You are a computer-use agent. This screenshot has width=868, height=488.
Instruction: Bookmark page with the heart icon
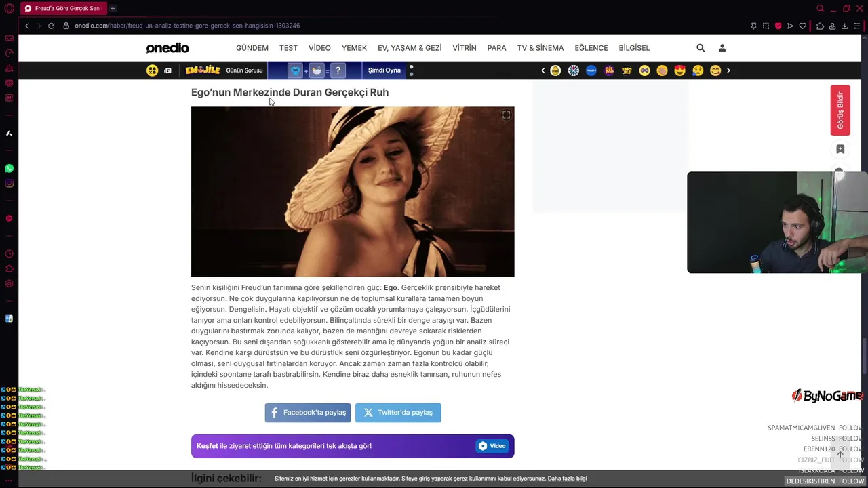click(x=802, y=26)
